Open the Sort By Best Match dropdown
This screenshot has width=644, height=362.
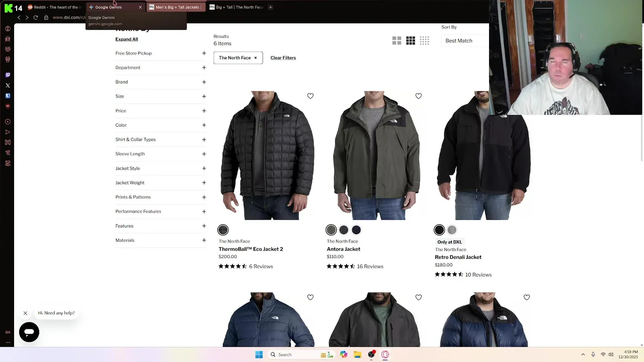coord(465,41)
